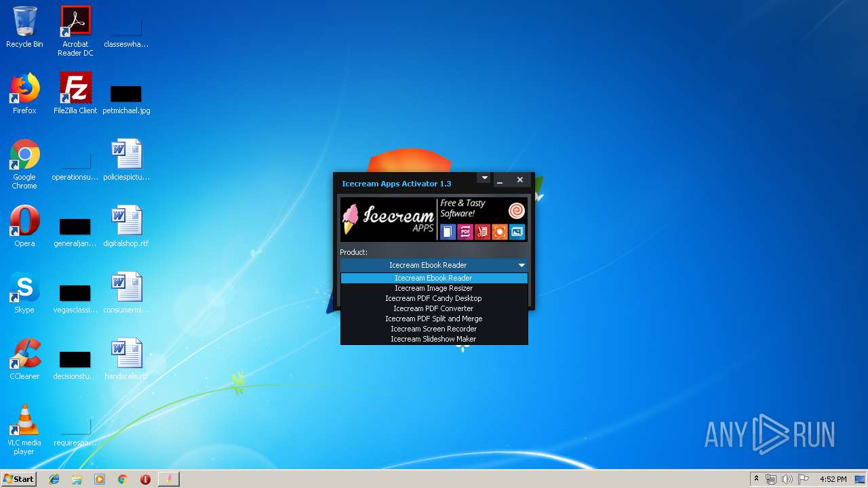Screen dimensions: 868x488
Task: Select the Google Chrome desktop shortcut
Action: [x=24, y=164]
